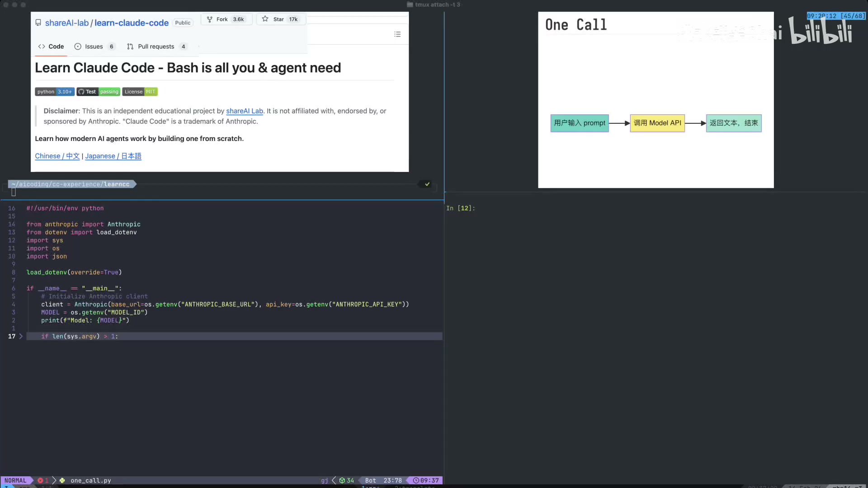This screenshot has width=868, height=488.
Task: Click the '调用 Model API' yellow box
Action: (657, 123)
